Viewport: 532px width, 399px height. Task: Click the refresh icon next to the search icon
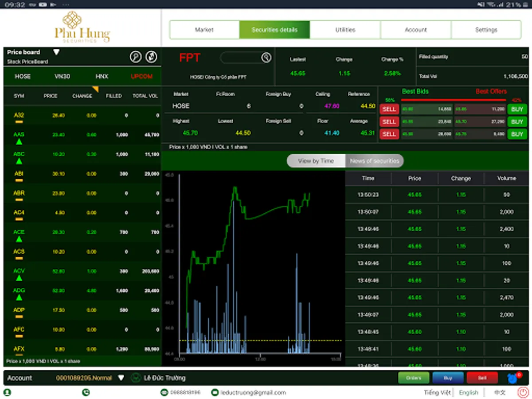click(x=151, y=57)
